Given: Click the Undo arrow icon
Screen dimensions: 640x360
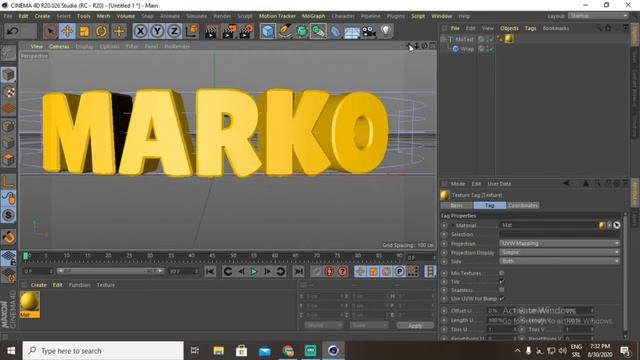Looking at the screenshot, I should click(13, 31).
